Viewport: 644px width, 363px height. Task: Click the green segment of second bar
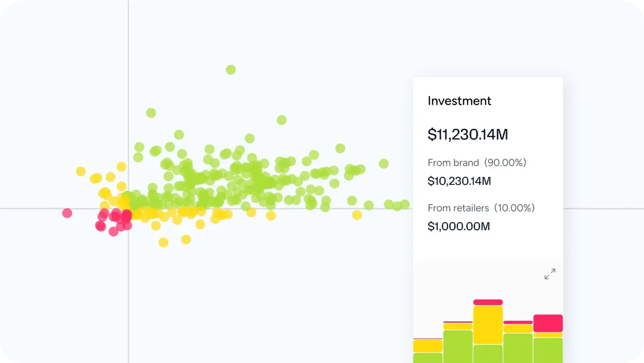pos(458,346)
